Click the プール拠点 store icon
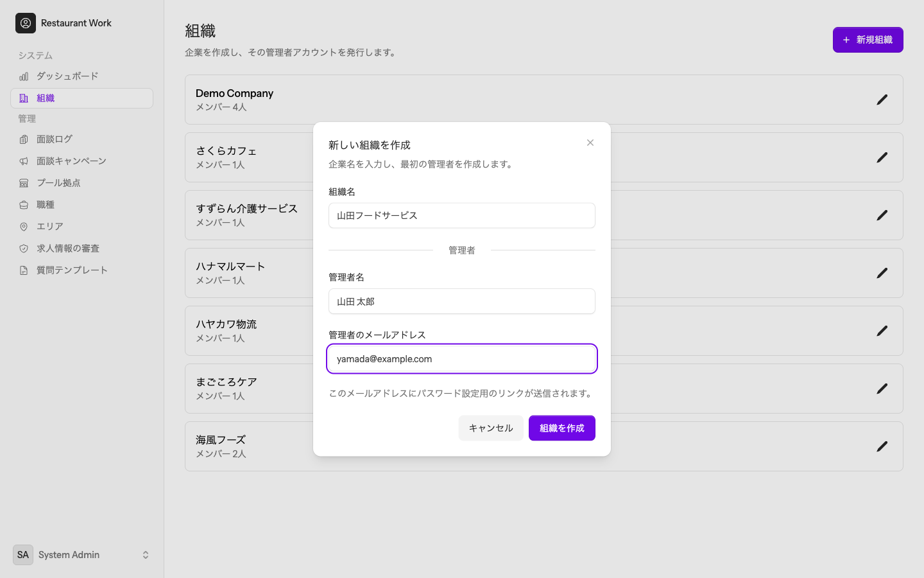Viewport: 924px width, 578px height. pos(24,183)
